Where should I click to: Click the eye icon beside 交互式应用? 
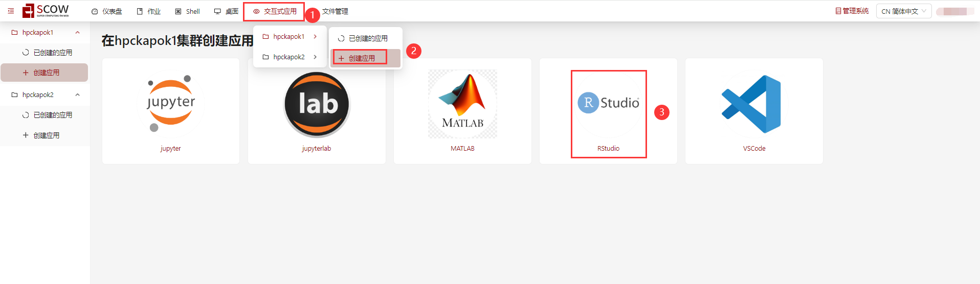256,11
